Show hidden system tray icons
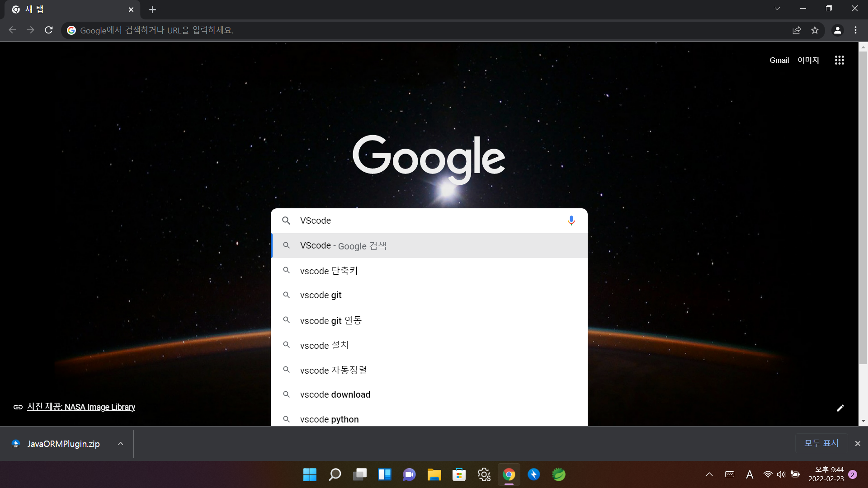The width and height of the screenshot is (868, 488). pos(709,474)
